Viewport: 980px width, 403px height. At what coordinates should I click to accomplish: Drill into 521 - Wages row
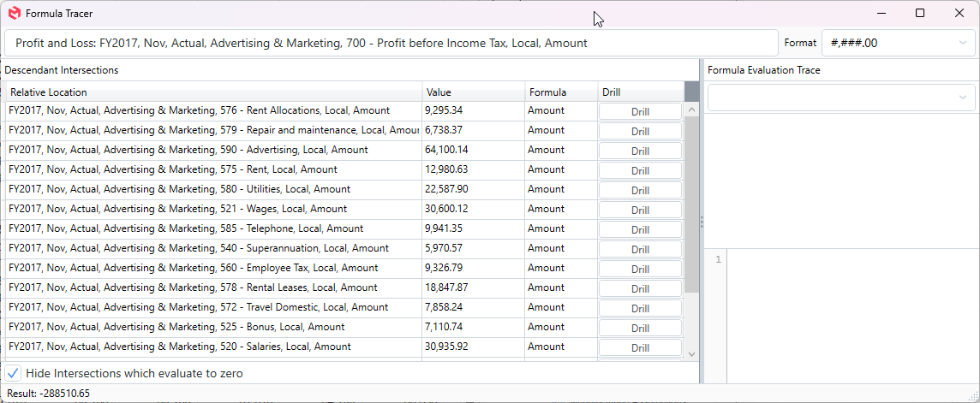click(640, 210)
